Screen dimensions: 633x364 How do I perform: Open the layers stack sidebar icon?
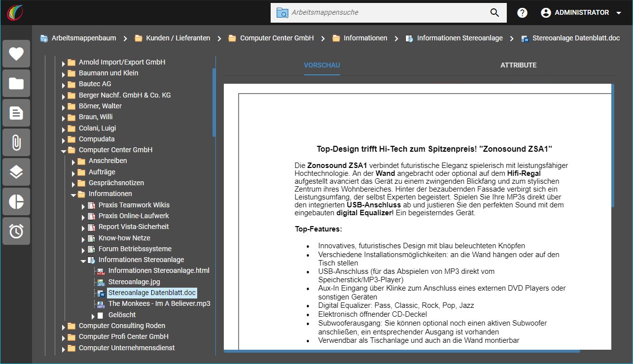[16, 172]
